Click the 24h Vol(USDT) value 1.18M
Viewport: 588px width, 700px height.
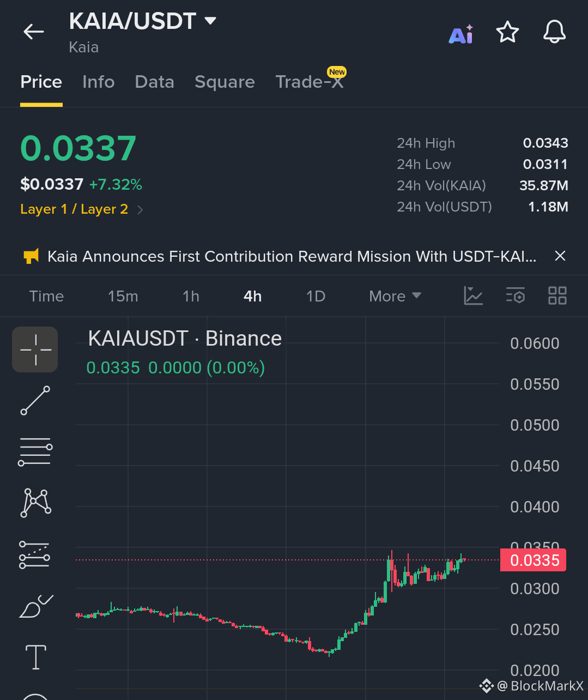click(x=548, y=207)
